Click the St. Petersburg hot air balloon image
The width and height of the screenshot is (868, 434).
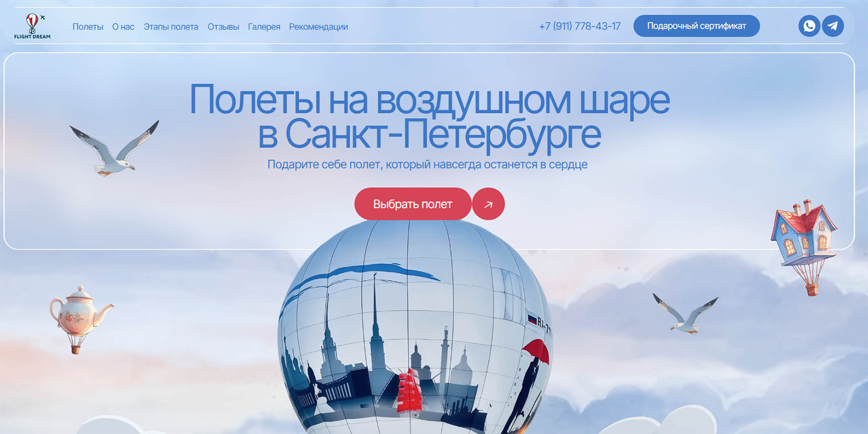[x=415, y=327]
